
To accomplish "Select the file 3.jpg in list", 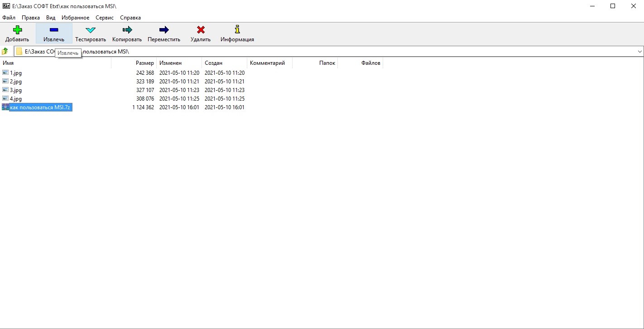I will click(x=16, y=90).
